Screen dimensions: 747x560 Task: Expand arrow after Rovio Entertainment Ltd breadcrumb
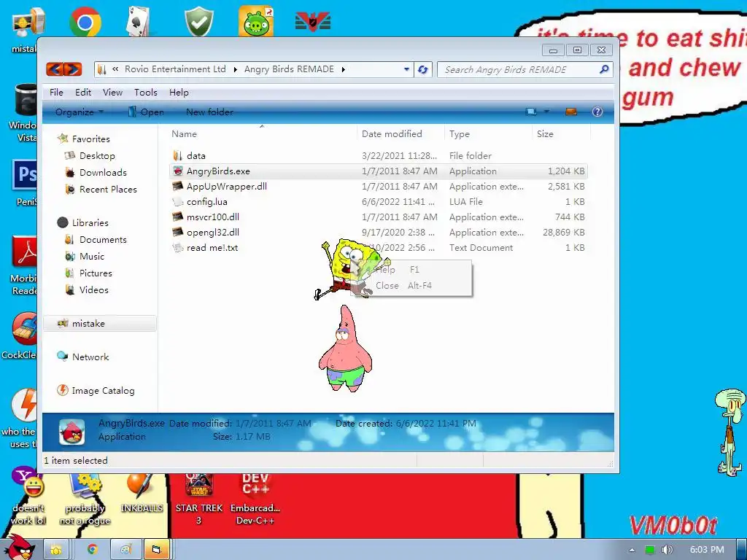point(235,69)
